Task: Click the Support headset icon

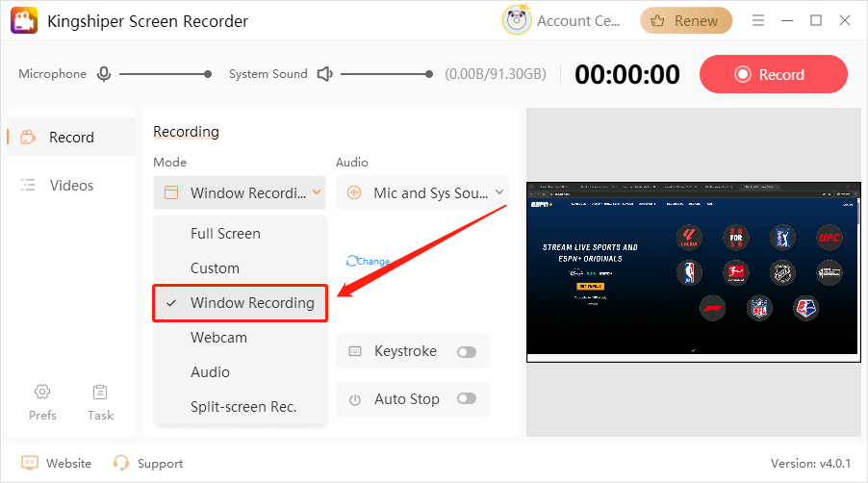Action: (121, 463)
